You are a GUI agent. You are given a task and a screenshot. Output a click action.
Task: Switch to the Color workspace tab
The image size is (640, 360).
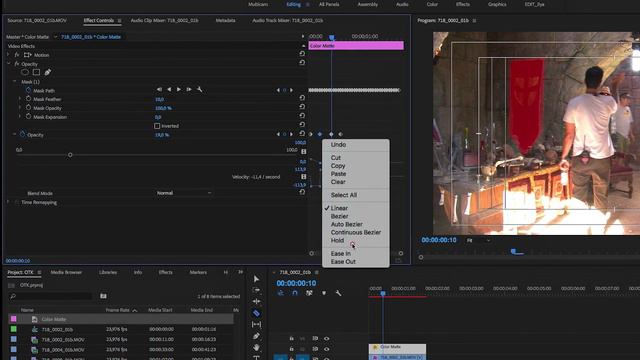[432, 4]
